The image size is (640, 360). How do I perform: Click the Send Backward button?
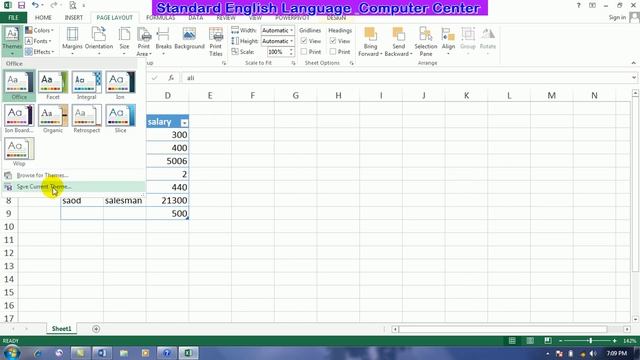click(x=398, y=41)
